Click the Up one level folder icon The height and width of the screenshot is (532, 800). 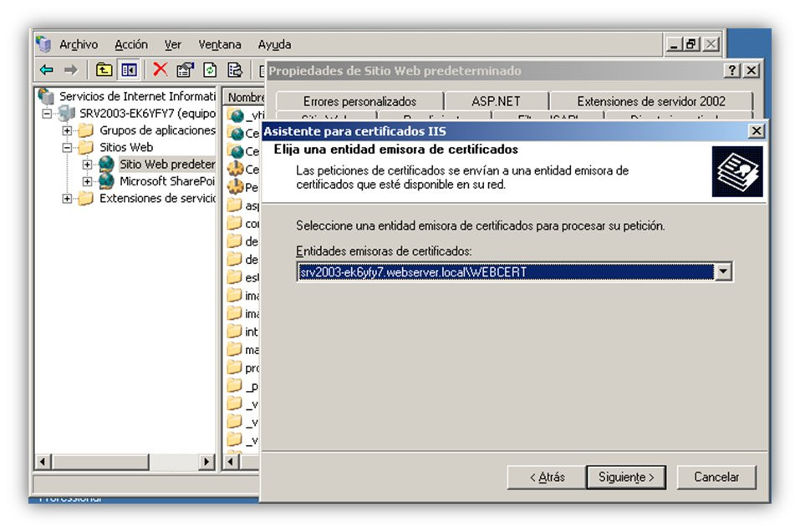[104, 69]
